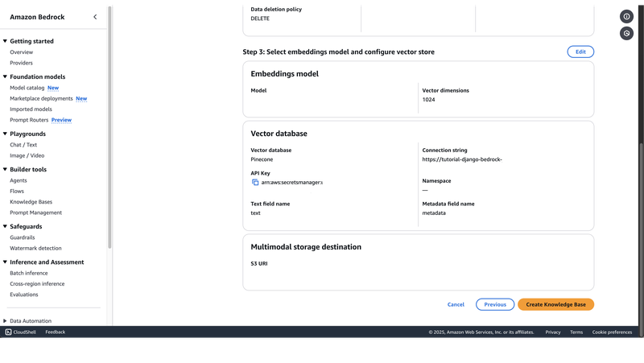The height and width of the screenshot is (363, 644).
Task: Click the Pinecone vector database value
Action: (262, 159)
